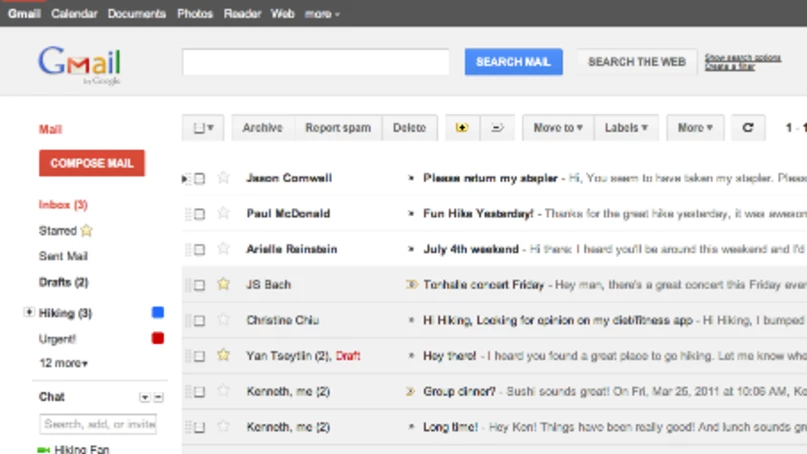Screen dimensions: 807x454
Task: Click the blue Hiking label color swatch
Action: pyautogui.click(x=158, y=312)
